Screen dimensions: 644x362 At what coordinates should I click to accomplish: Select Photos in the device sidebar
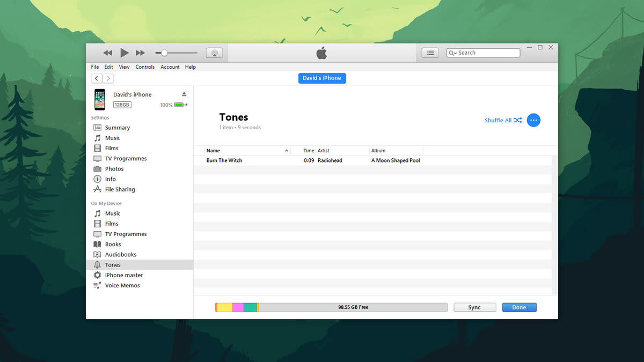(x=113, y=168)
